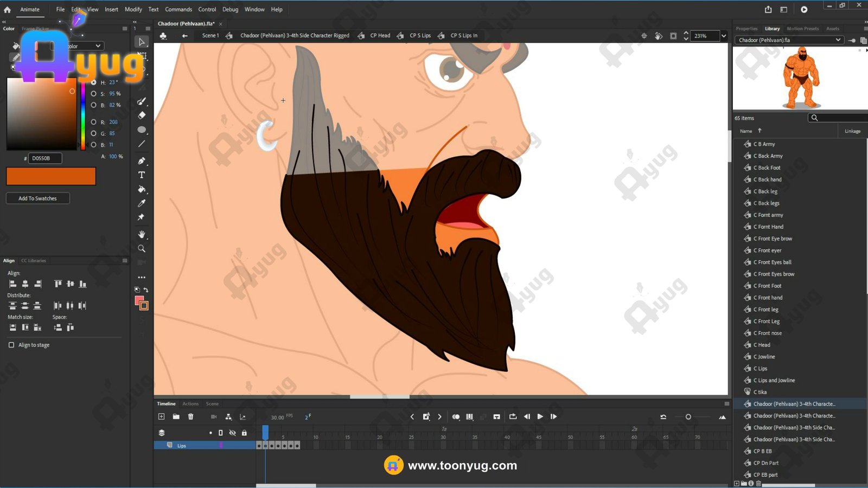Play the timeline animation
The height and width of the screenshot is (488, 868).
click(540, 416)
